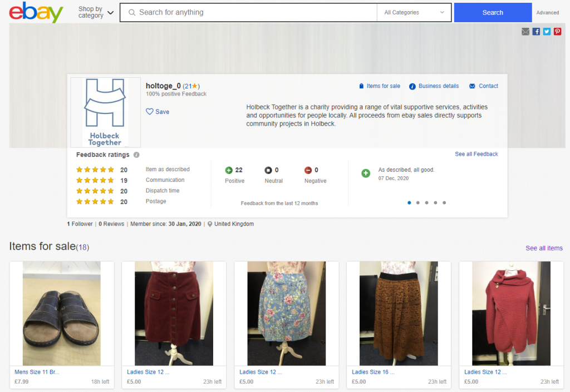Select third feedback carousel dot
Viewport: 570px width, 392px height.
click(427, 203)
